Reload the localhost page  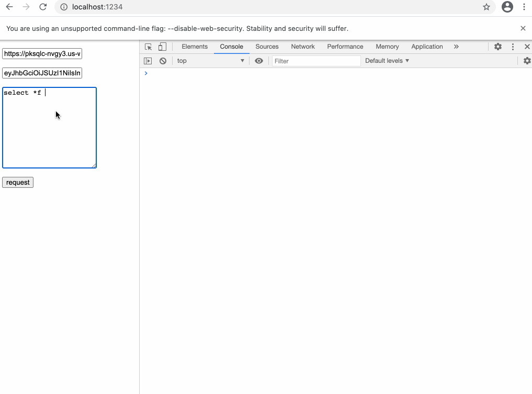point(43,7)
